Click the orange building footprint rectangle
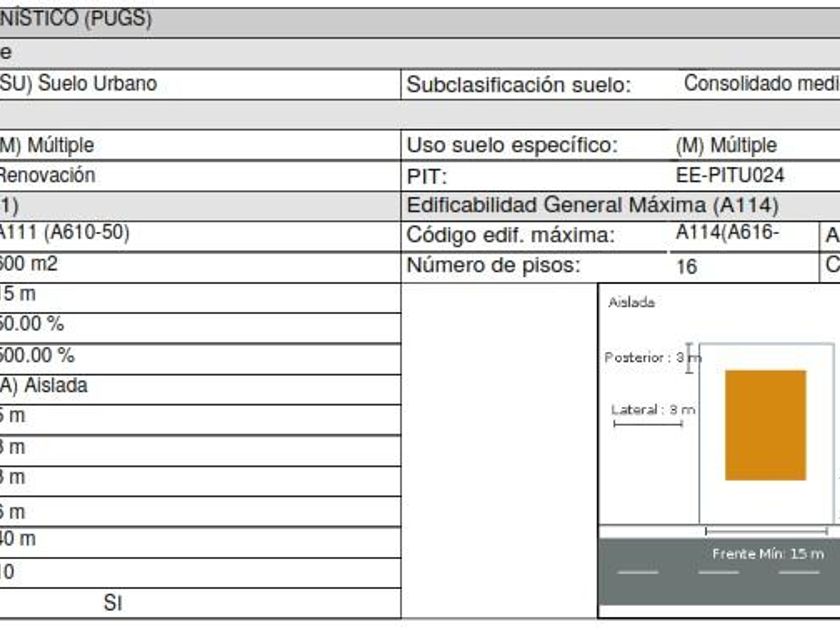Screen dimensions: 840x630 click(765, 425)
